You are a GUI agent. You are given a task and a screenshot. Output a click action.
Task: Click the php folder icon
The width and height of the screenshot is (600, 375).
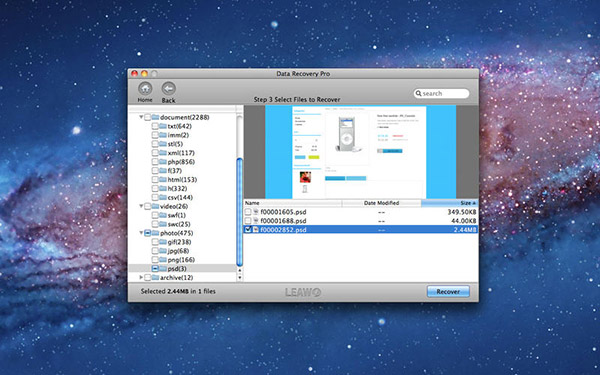(x=163, y=162)
